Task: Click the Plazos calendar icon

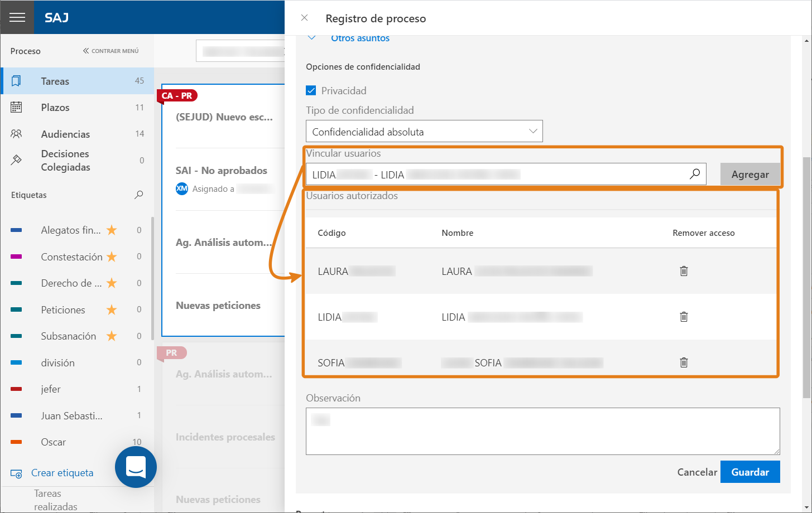Action: click(16, 107)
